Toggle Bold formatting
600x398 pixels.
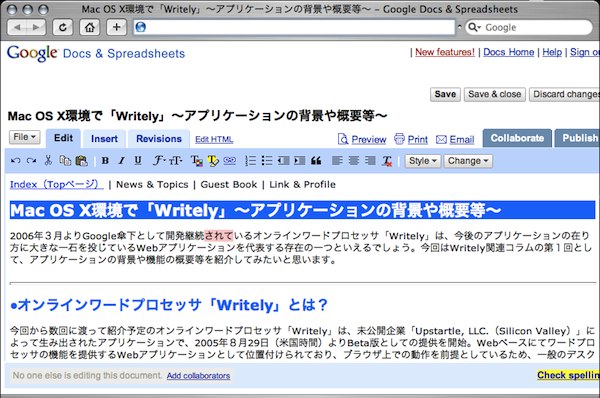coord(105,161)
